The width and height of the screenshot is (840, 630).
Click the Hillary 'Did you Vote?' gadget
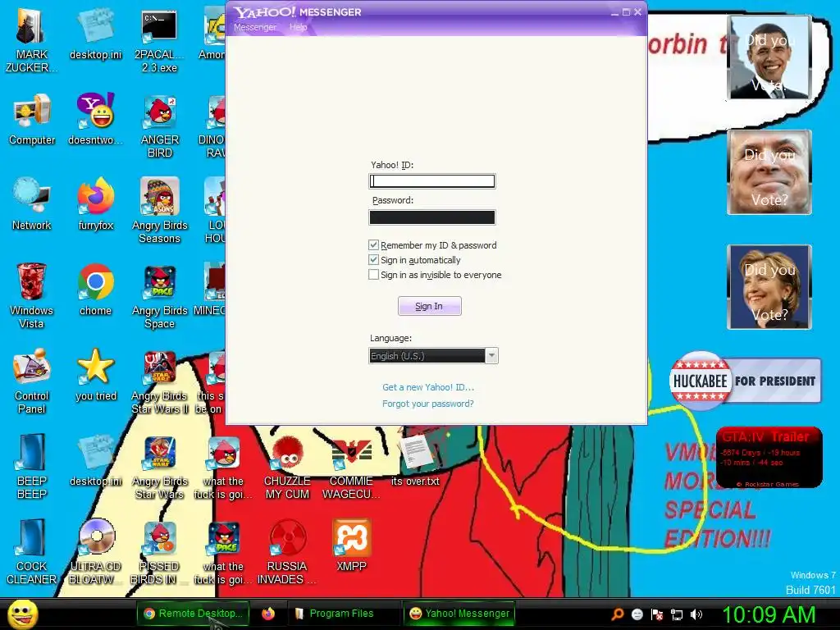coord(769,287)
